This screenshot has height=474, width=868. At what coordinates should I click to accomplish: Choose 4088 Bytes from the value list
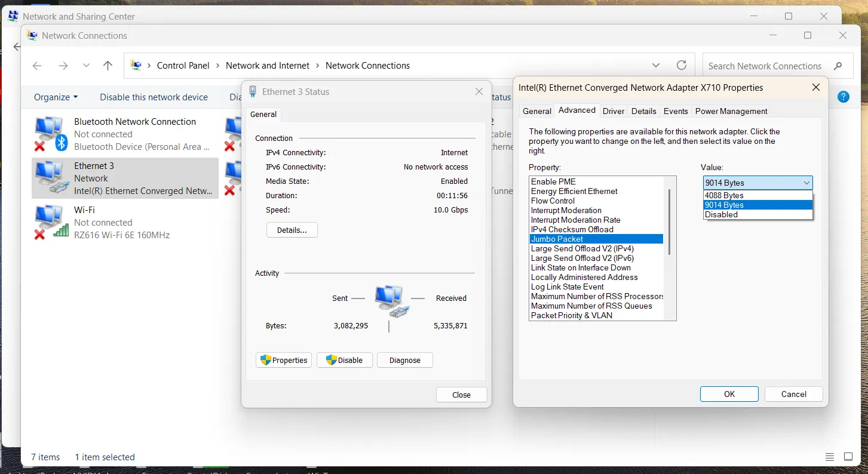(758, 195)
